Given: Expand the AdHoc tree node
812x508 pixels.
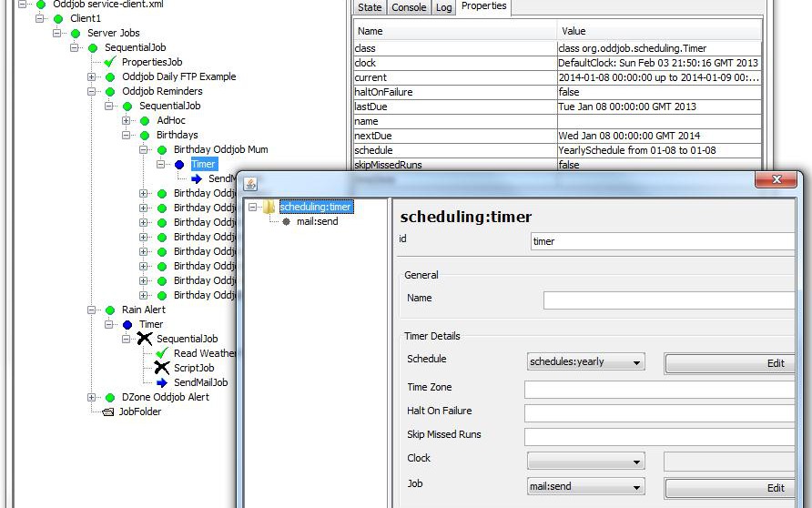Looking at the screenshot, I should coord(127,120).
